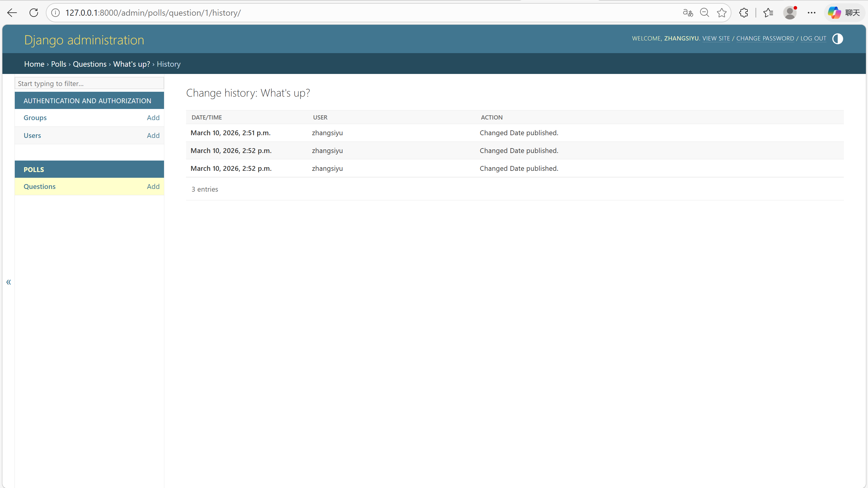Click Add next to Users
The height and width of the screenshot is (488, 868).
[x=153, y=136]
